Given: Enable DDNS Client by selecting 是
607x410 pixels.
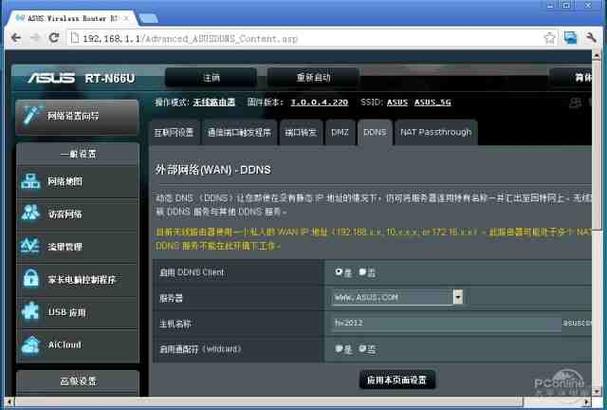Looking at the screenshot, I should [x=339, y=272].
